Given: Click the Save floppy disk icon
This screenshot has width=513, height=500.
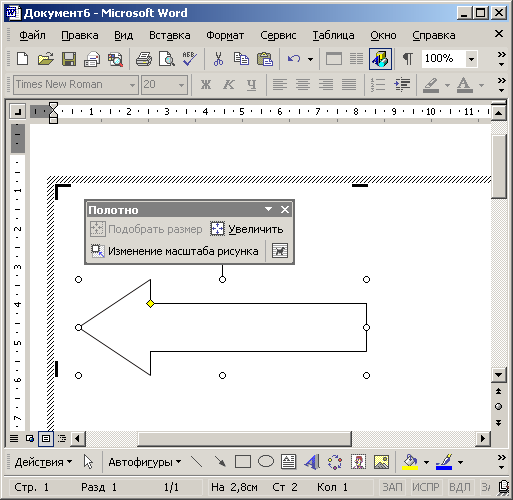Looking at the screenshot, I should click(x=69, y=59).
